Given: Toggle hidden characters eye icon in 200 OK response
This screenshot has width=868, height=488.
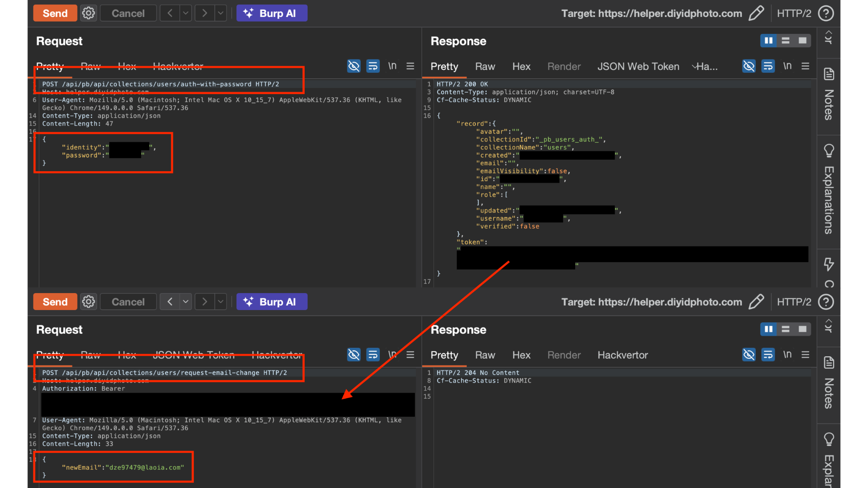Looking at the screenshot, I should (x=749, y=66).
